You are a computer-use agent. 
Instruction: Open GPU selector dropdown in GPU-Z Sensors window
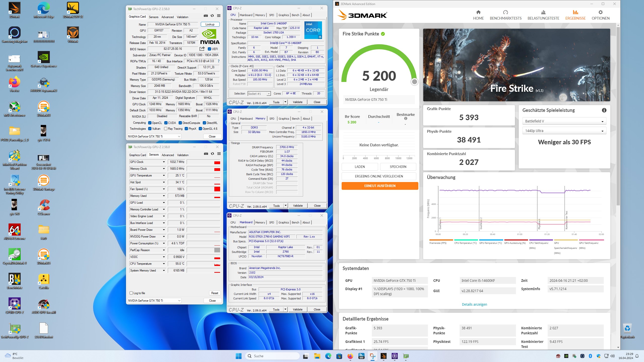click(x=154, y=301)
